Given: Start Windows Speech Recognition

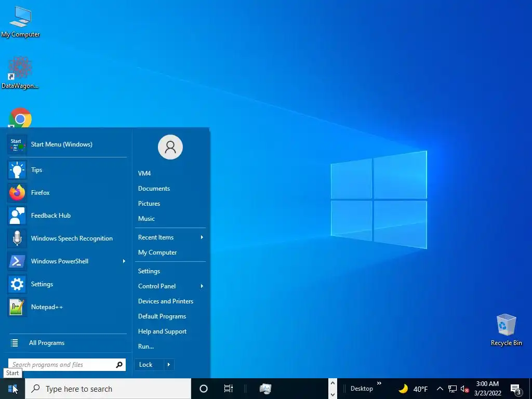Looking at the screenshot, I should click(x=67, y=238).
